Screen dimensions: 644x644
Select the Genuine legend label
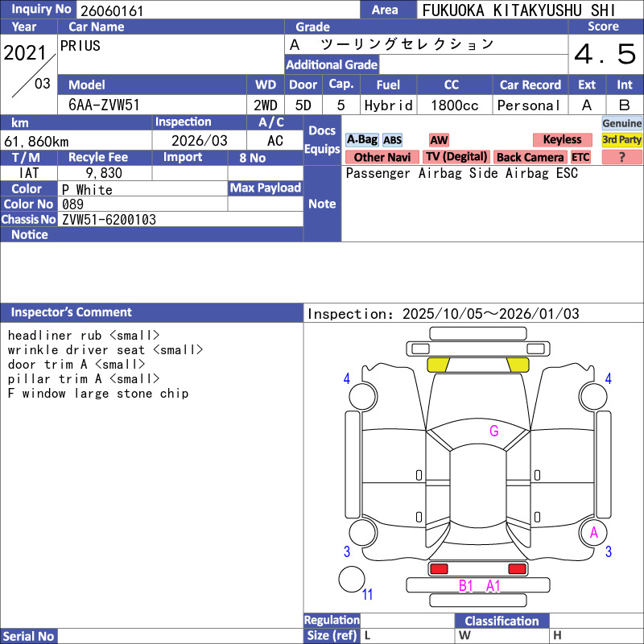[x=621, y=123]
